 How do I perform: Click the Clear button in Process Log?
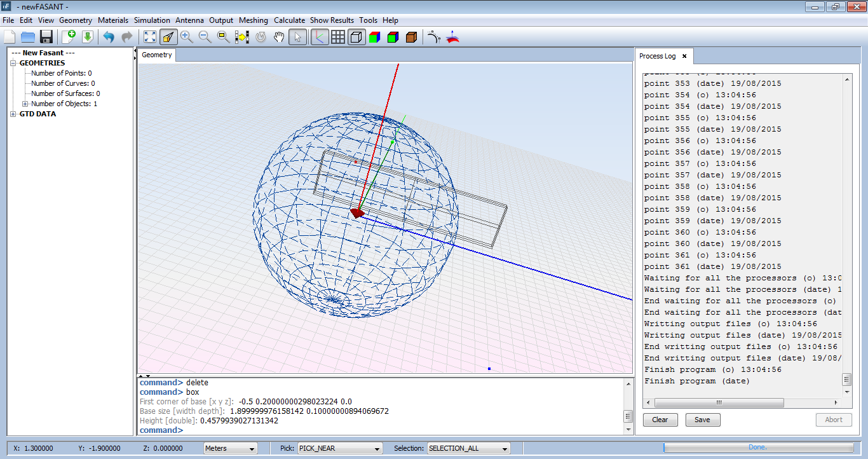coord(660,420)
